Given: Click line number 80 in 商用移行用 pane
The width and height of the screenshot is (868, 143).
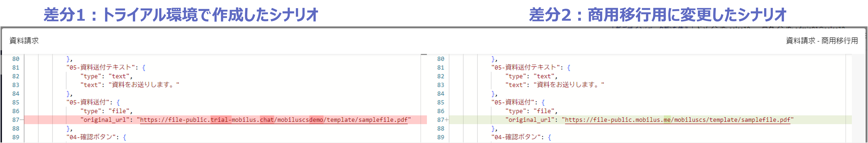Looking at the screenshot, I should coord(441,59).
